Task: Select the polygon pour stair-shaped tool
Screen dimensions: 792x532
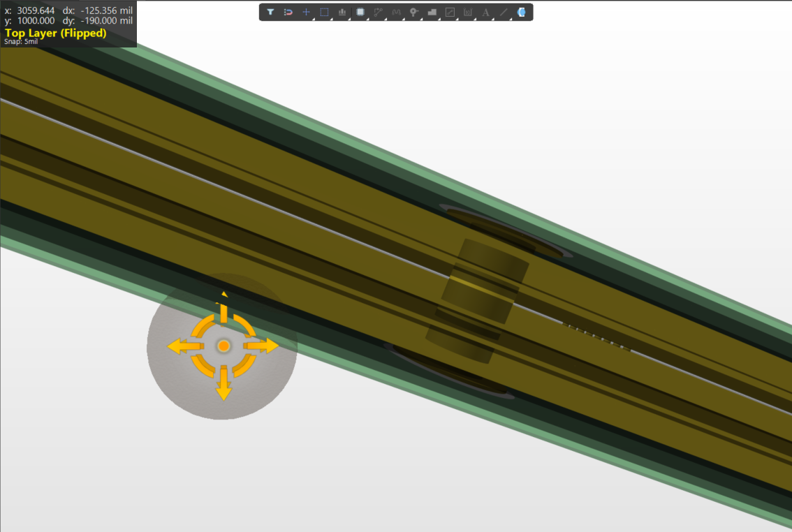Action: coord(432,12)
